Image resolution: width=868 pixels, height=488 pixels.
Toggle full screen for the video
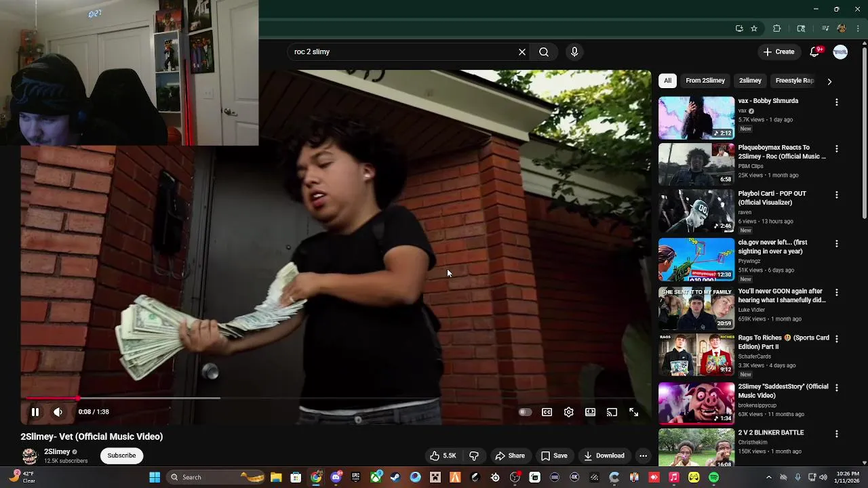click(x=633, y=412)
